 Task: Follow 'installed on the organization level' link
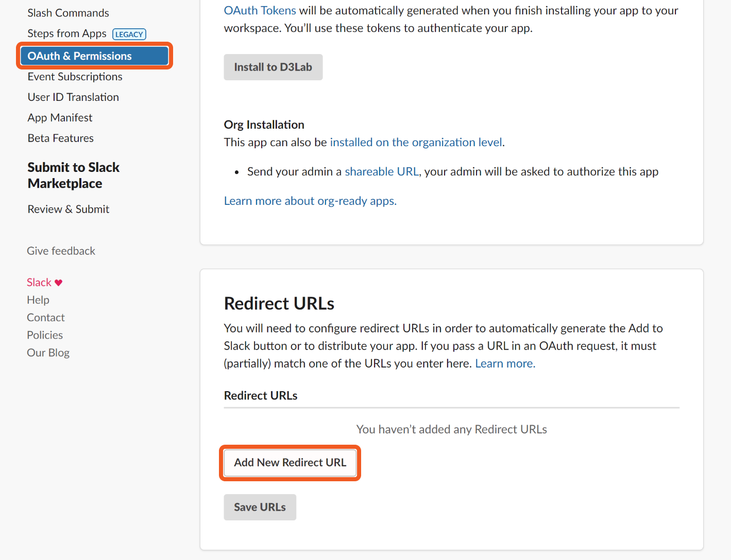(x=416, y=143)
